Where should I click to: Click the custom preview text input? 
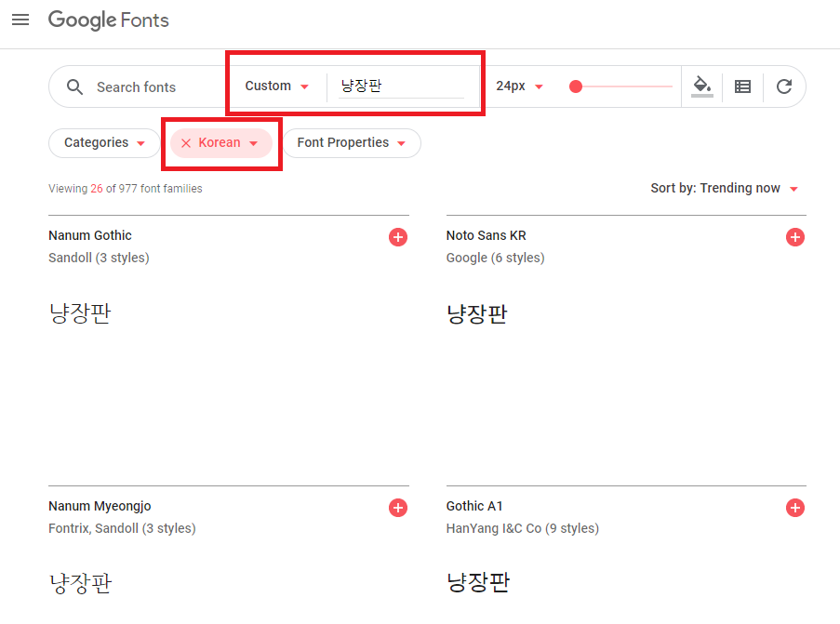(401, 86)
